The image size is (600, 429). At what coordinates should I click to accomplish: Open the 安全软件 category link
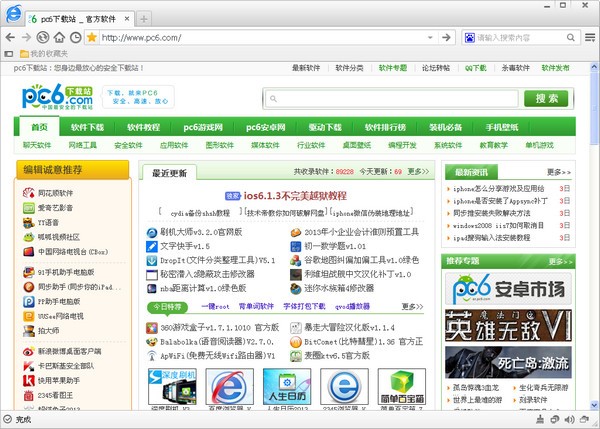coord(128,145)
